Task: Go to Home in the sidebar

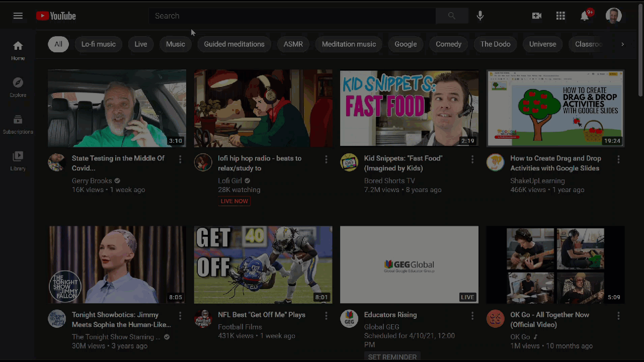Action: (18, 51)
